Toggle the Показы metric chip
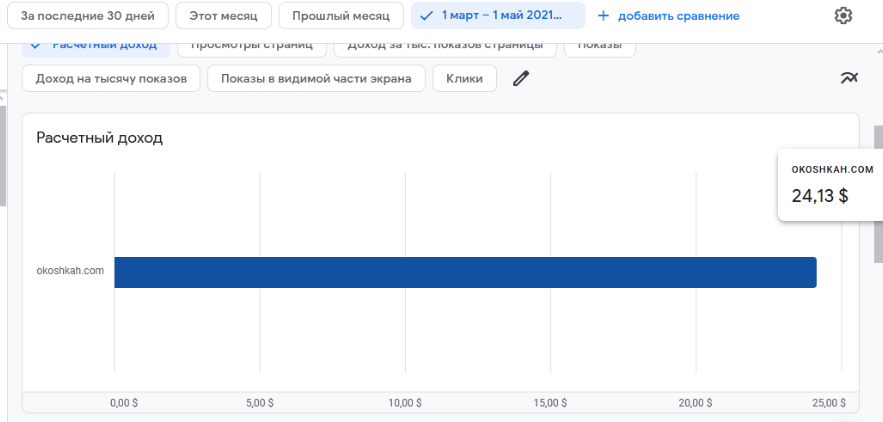The image size is (883, 422). 600,48
